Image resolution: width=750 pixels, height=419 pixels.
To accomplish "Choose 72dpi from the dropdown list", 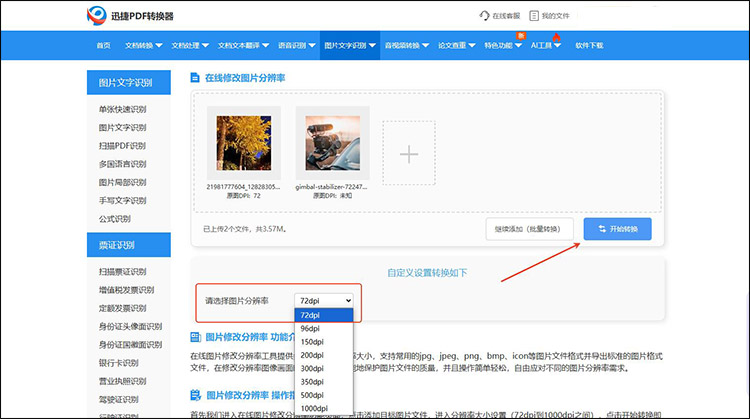I will tap(324, 315).
